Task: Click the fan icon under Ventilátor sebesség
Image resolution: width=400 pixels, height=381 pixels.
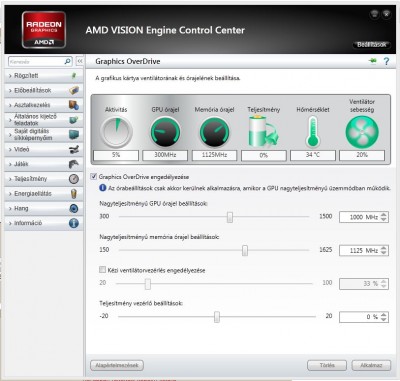Action: click(x=362, y=132)
